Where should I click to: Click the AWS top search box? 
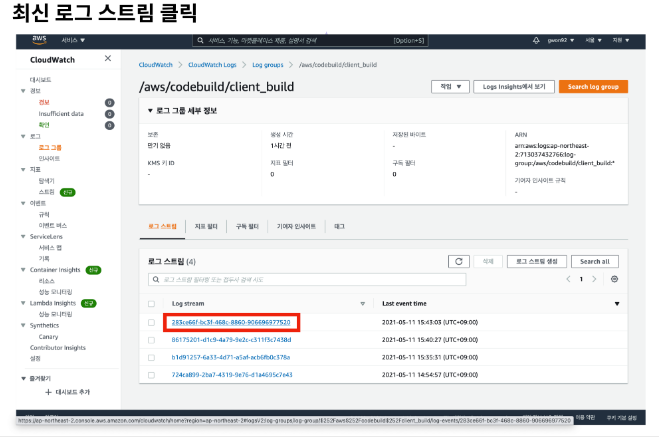click(x=310, y=40)
